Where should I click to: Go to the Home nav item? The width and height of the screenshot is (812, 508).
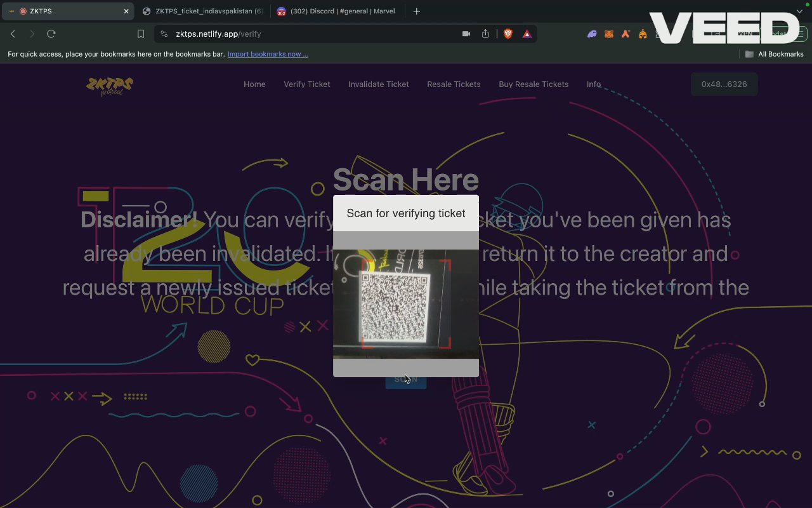pos(254,84)
